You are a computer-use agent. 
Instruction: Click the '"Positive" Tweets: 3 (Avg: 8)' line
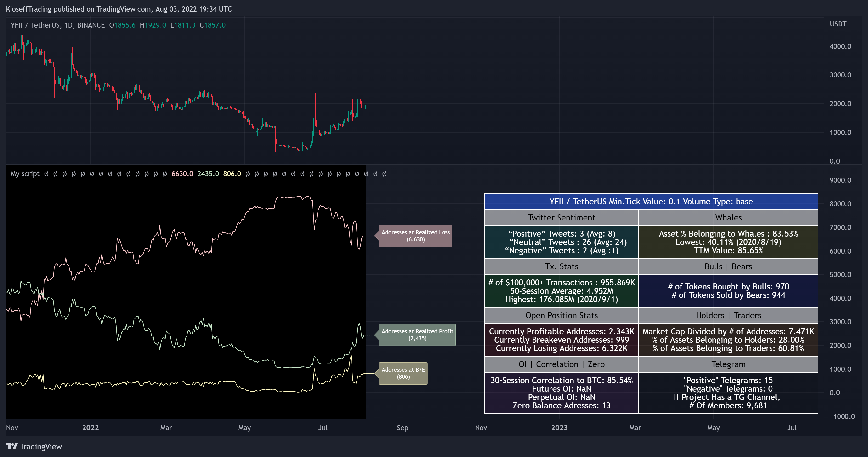point(561,234)
